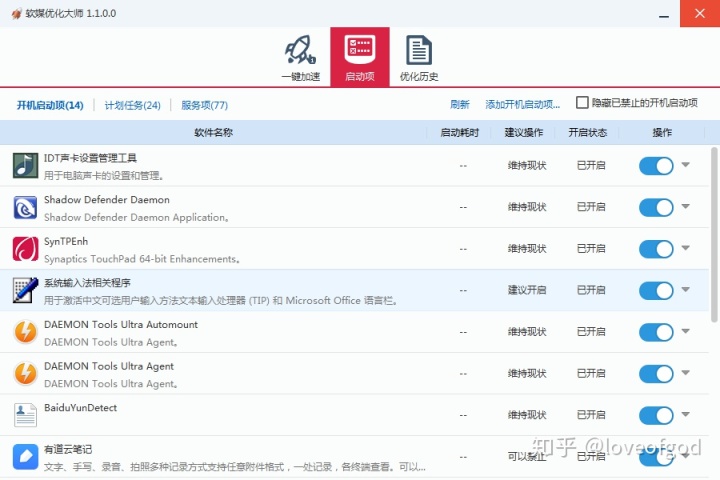Click 维持现状 in IDT声卡 row
Image resolution: width=720 pixels, height=480 pixels.
click(x=527, y=165)
